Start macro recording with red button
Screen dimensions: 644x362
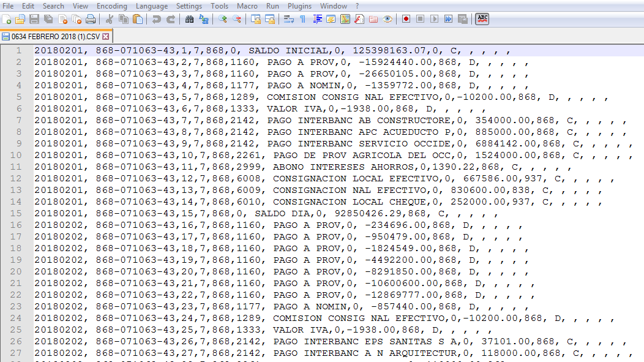click(405, 19)
